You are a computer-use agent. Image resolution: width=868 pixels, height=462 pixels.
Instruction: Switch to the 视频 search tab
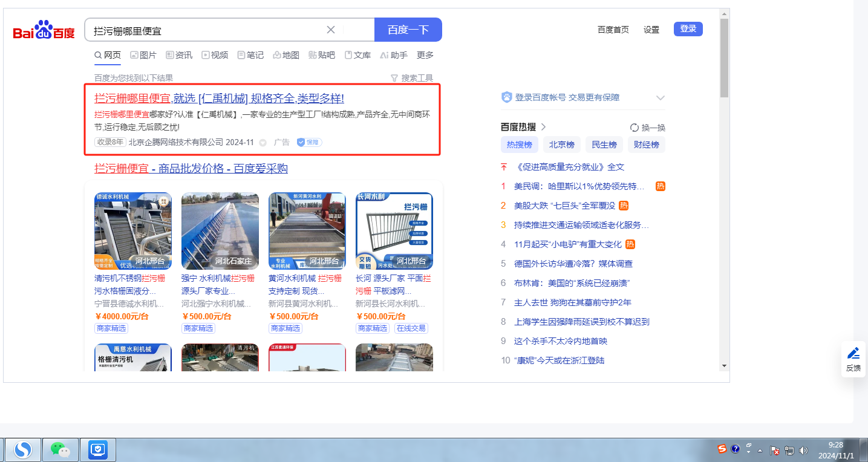click(215, 55)
